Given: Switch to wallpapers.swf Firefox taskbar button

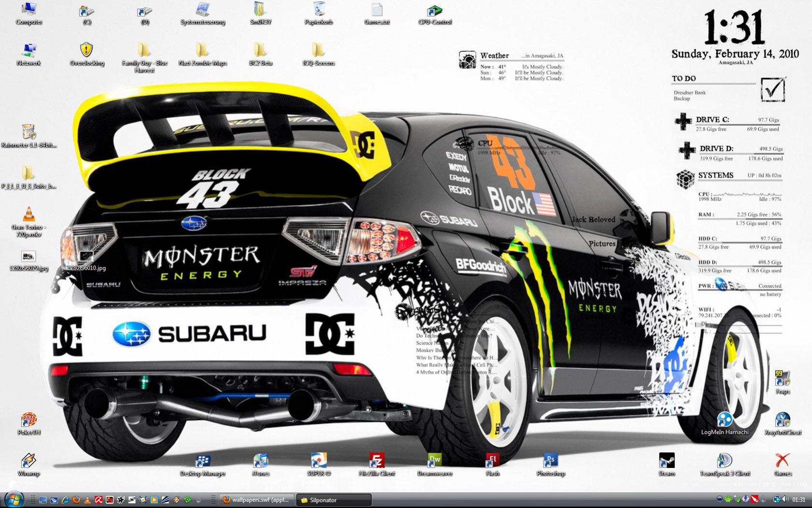Looking at the screenshot, I should [257, 500].
